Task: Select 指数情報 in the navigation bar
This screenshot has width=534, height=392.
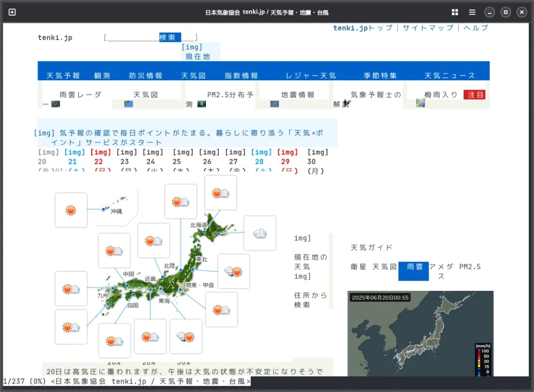Action: (x=241, y=76)
